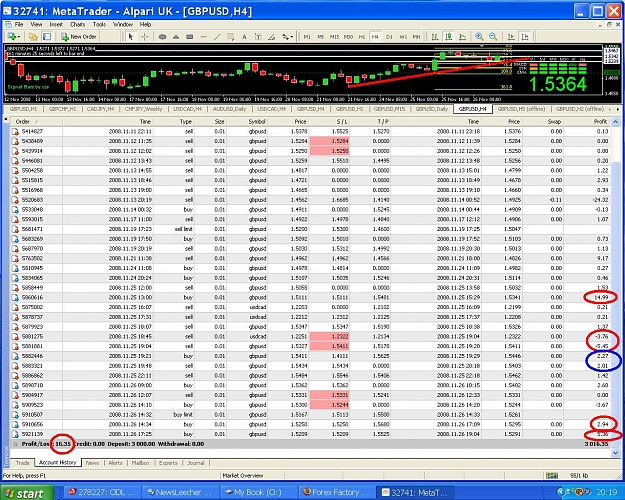This screenshot has height=500, width=625.
Task: Open the Journal tab in Terminal
Action: [196, 463]
